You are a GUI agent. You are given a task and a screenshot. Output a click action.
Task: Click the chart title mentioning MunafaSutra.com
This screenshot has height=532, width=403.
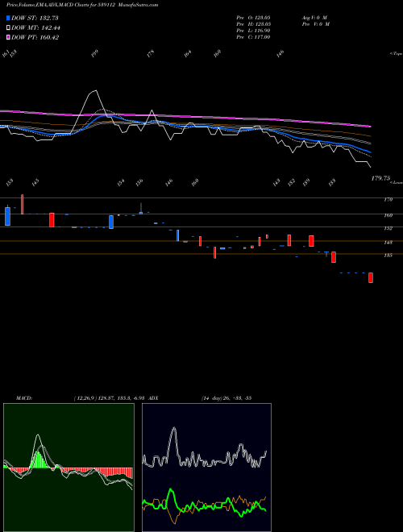82,5
